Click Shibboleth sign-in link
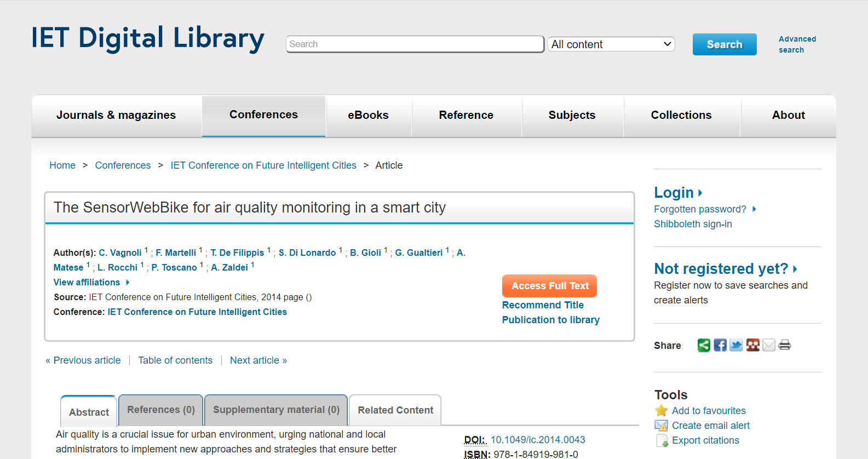 [x=693, y=224]
